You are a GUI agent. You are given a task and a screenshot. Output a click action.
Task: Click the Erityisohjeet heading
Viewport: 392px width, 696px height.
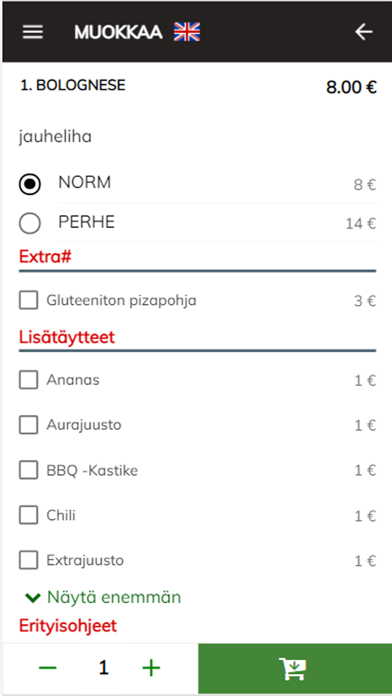click(68, 626)
